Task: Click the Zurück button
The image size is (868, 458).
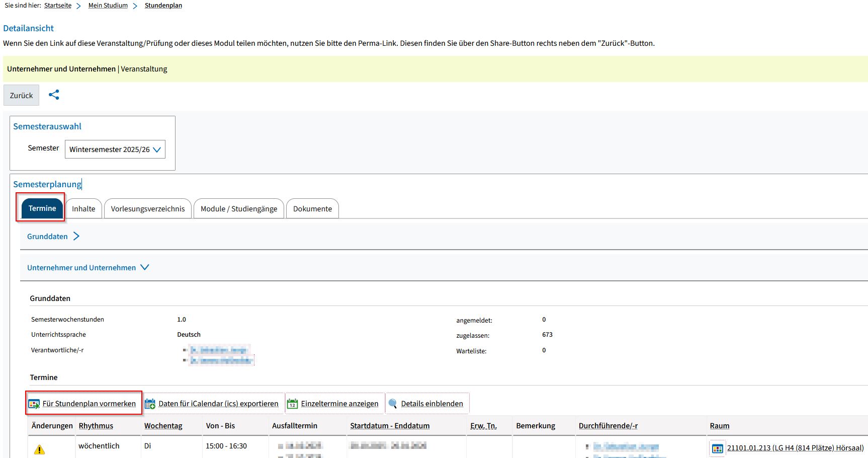Action: (21, 95)
